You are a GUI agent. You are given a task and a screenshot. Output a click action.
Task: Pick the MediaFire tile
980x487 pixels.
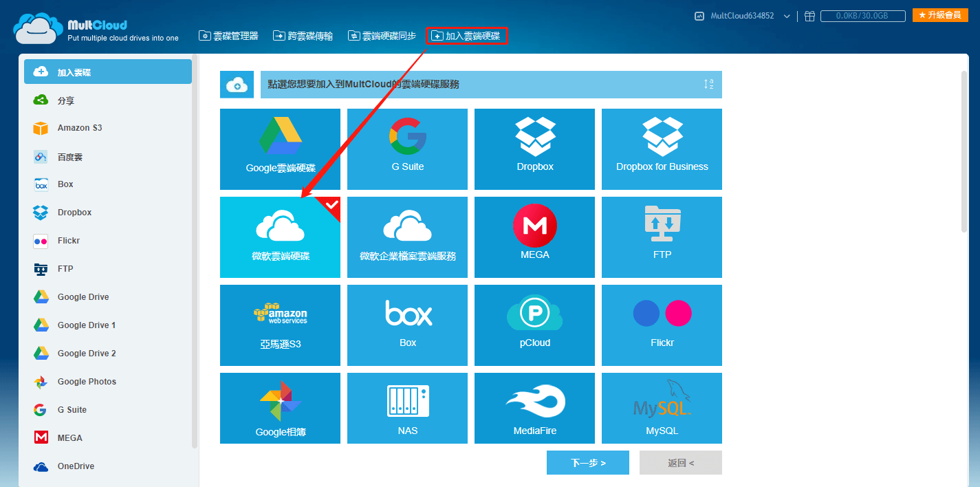click(x=534, y=408)
